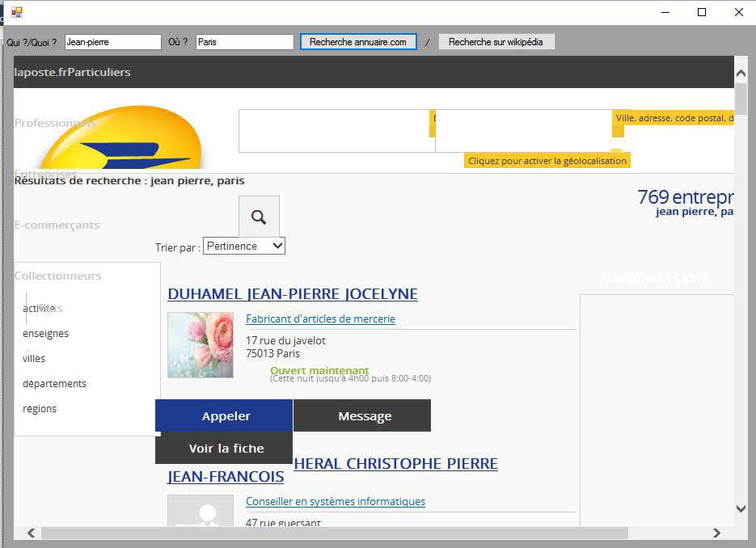Screen dimensions: 756x548
Task: Click the address 17 rue du javelot
Action: [286, 340]
